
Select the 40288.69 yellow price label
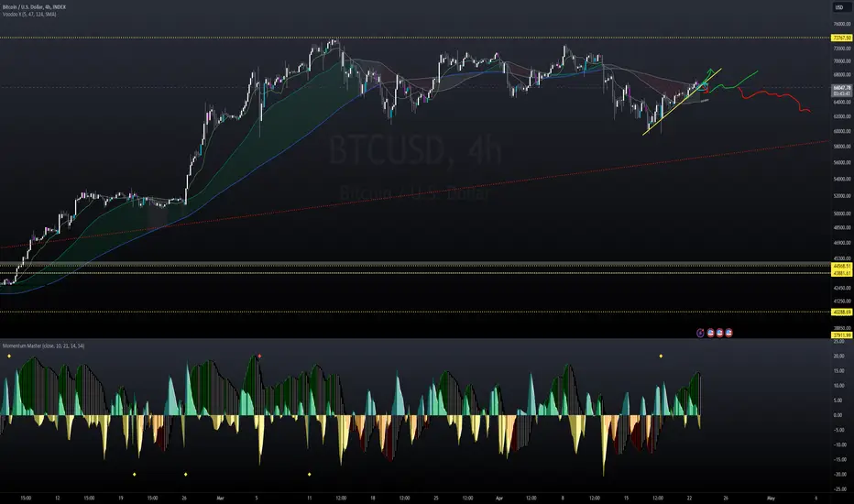[841, 312]
